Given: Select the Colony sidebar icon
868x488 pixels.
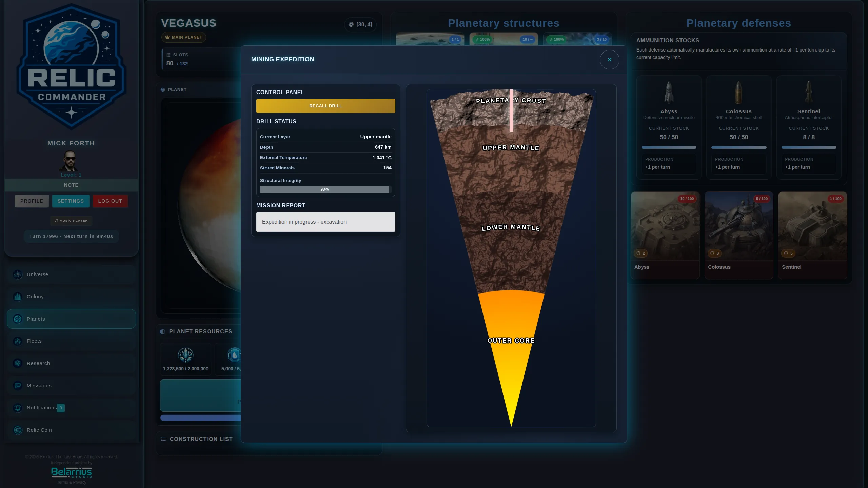Looking at the screenshot, I should [18, 297].
